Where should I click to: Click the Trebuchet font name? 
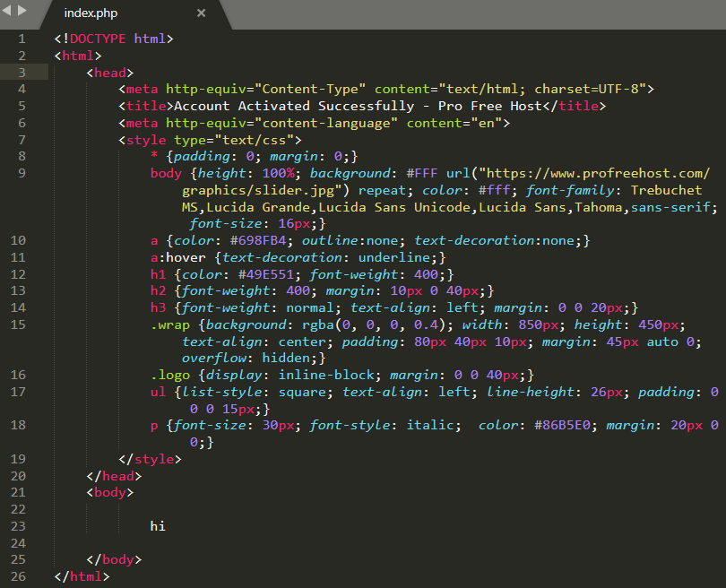tap(666, 190)
